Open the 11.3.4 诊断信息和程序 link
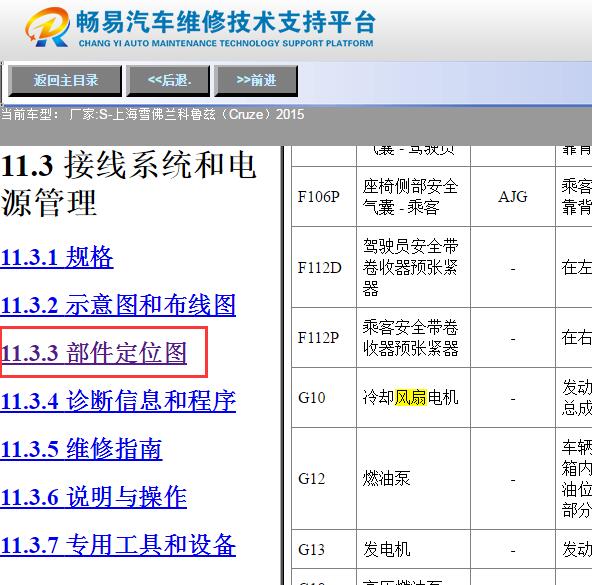Viewport: 592px width, 585px height. click(118, 401)
